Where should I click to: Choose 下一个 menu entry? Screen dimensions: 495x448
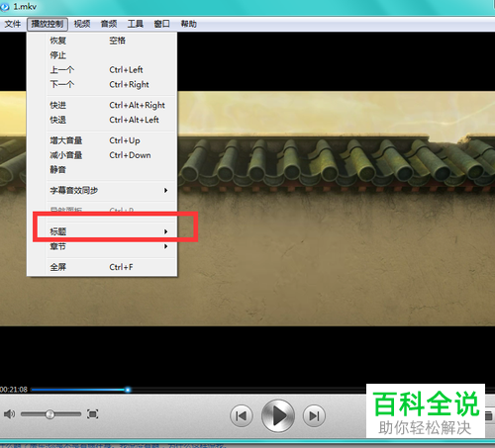click(102, 84)
